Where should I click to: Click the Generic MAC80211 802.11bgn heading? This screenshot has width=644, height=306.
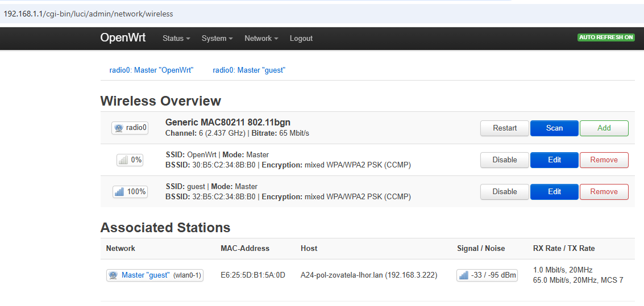[x=228, y=122]
